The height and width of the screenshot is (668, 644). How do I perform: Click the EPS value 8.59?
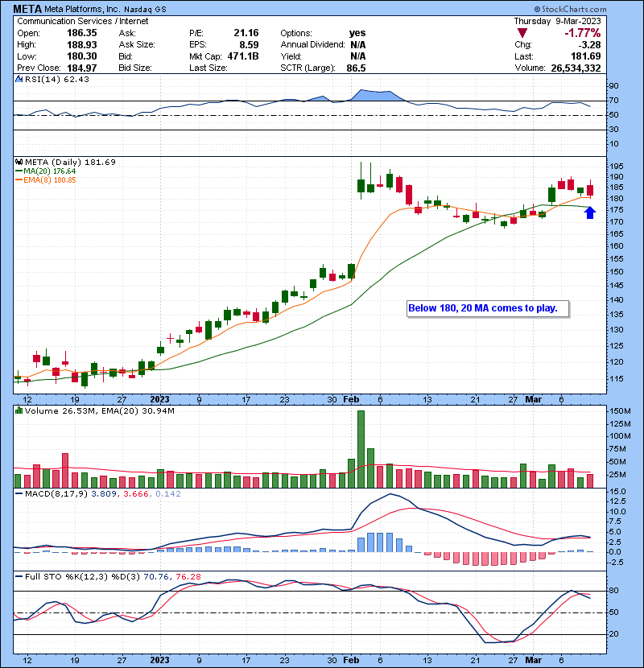pos(249,45)
